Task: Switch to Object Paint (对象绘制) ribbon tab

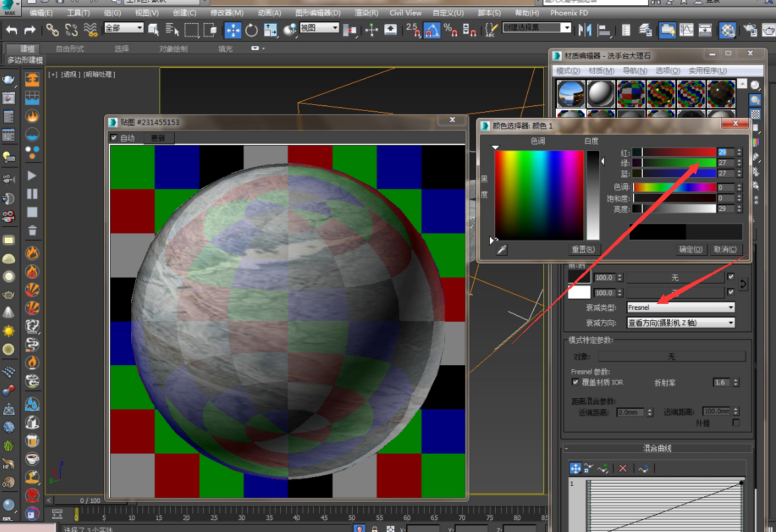Action: 173,49
